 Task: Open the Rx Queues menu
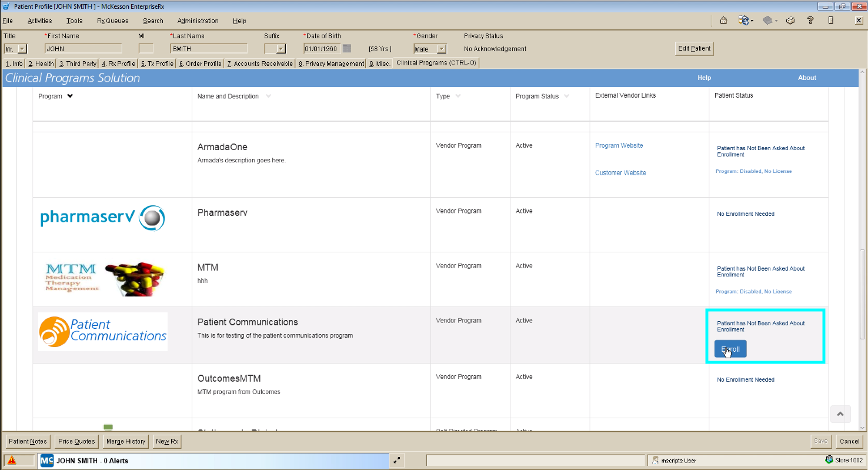(113, 21)
